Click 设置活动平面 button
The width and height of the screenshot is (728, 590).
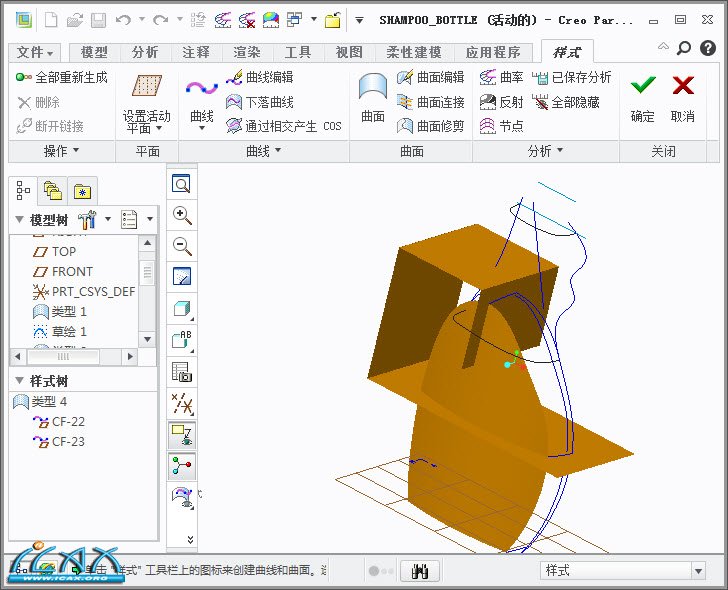(146, 104)
